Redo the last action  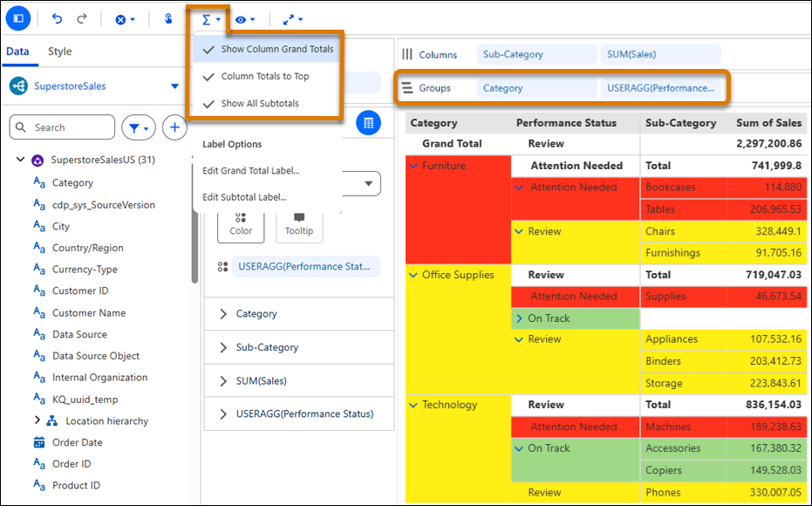(x=82, y=19)
